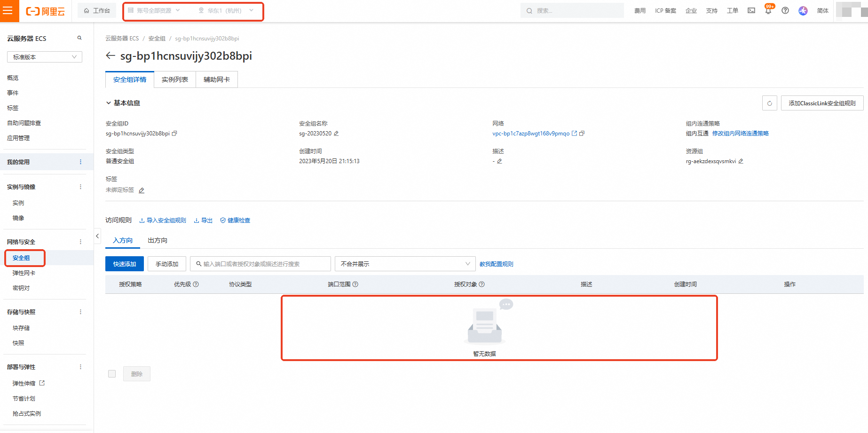Copy the security group ID
The height and width of the screenshot is (433, 868).
pyautogui.click(x=174, y=134)
